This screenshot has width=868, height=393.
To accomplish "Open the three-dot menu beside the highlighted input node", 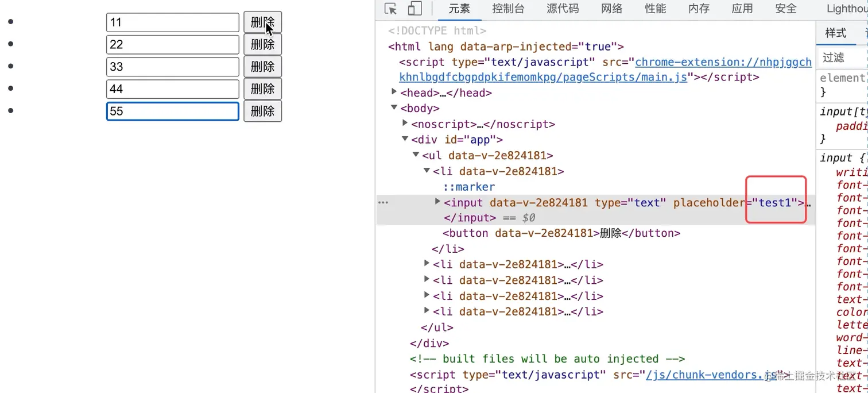I will pyautogui.click(x=383, y=202).
